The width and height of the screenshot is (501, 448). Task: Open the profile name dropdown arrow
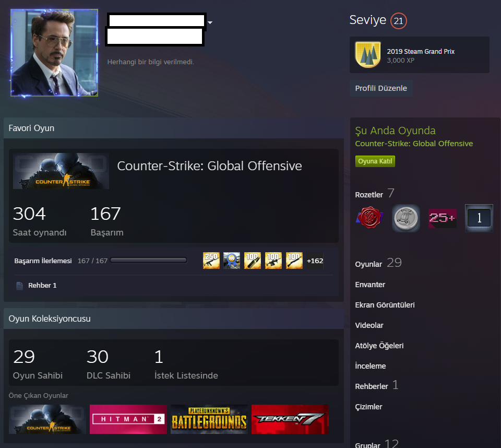click(210, 22)
